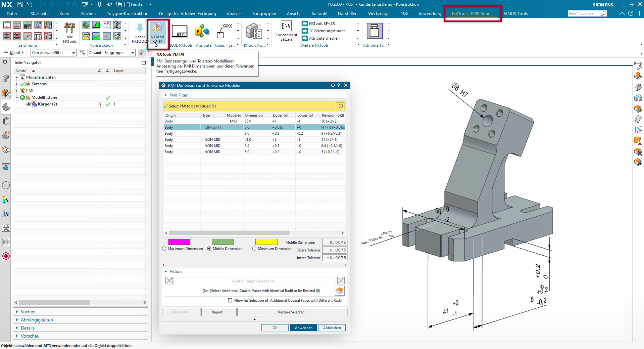Expand Modellansichten tree node
Image resolution: width=644 pixels, height=349 pixels.
click(x=16, y=77)
